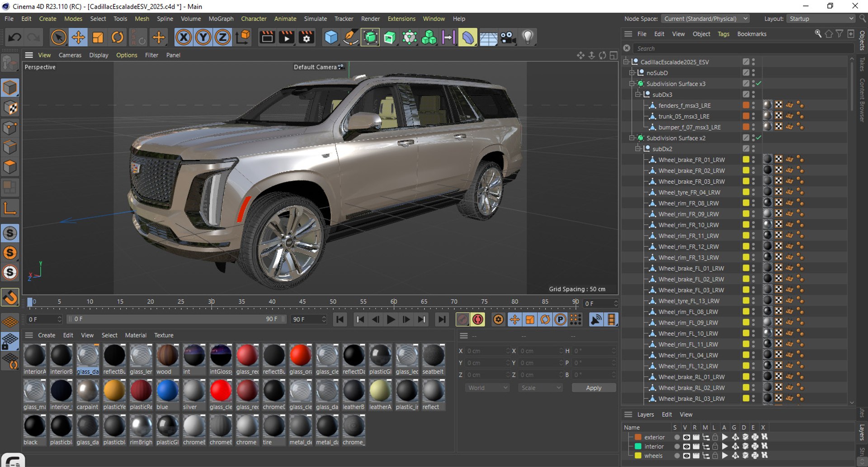Collapse CadillacEscalade2025_ESV tree node
Screen dimensions: 868x467
pyautogui.click(x=626, y=62)
